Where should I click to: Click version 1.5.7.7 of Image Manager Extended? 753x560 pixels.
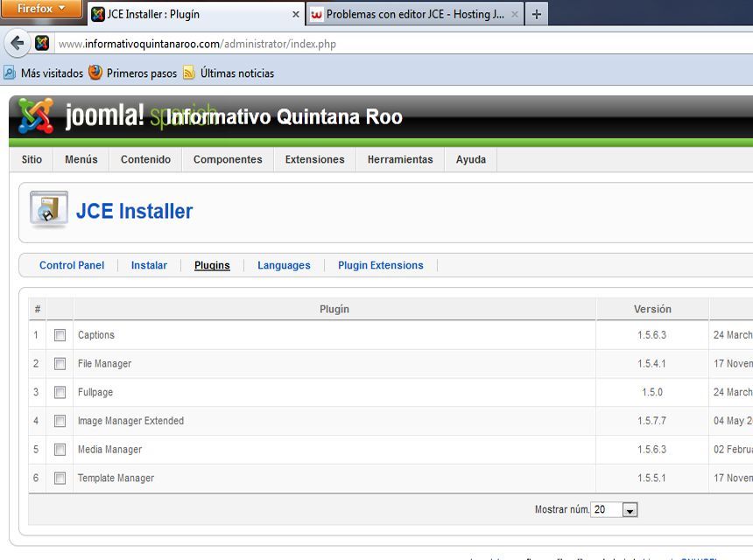651,421
